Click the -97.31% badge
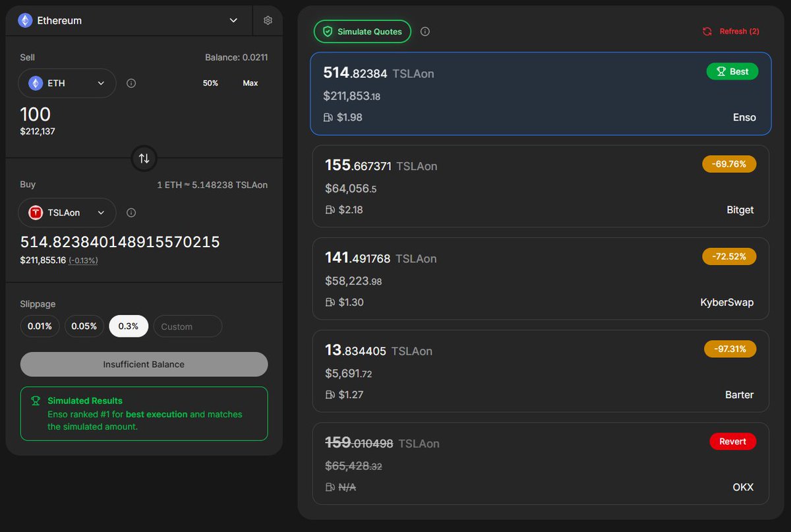791x532 pixels. click(730, 349)
